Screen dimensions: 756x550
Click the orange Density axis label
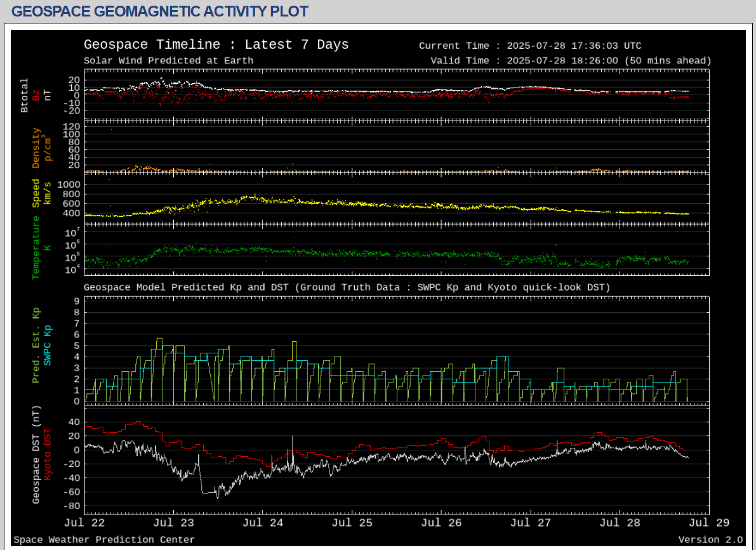click(x=36, y=148)
